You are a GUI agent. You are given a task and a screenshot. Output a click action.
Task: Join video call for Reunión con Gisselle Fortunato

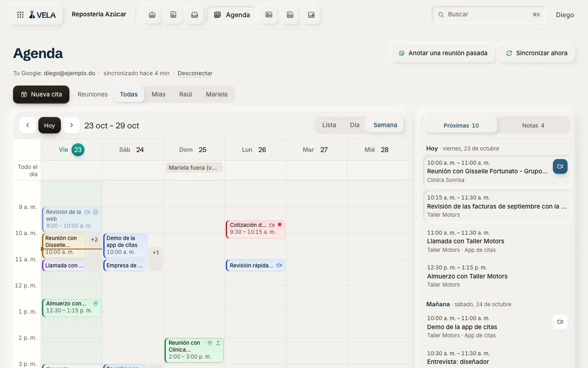pyautogui.click(x=560, y=166)
